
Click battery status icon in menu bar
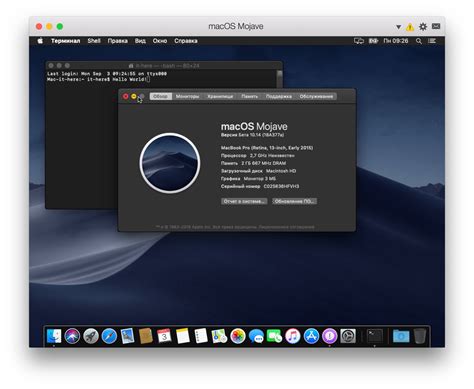pos(373,41)
